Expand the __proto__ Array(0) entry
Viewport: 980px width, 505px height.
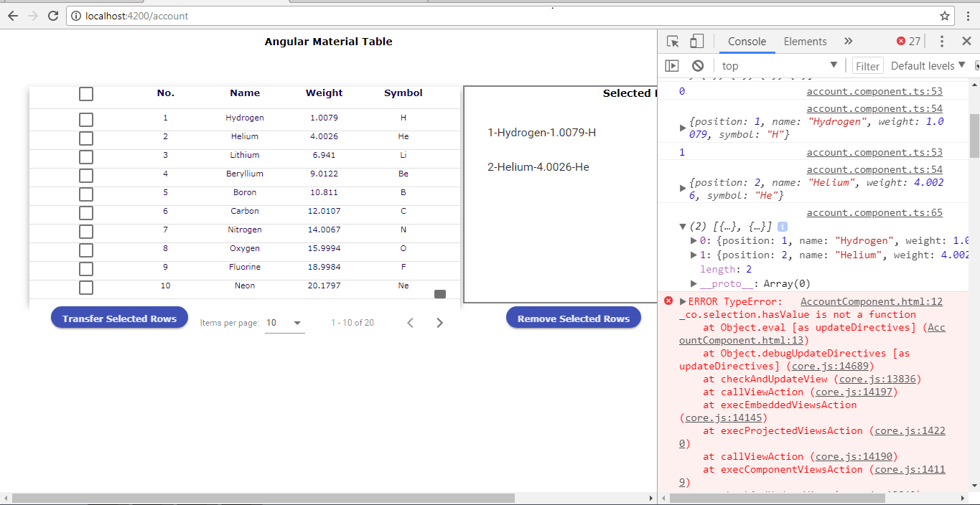(694, 284)
